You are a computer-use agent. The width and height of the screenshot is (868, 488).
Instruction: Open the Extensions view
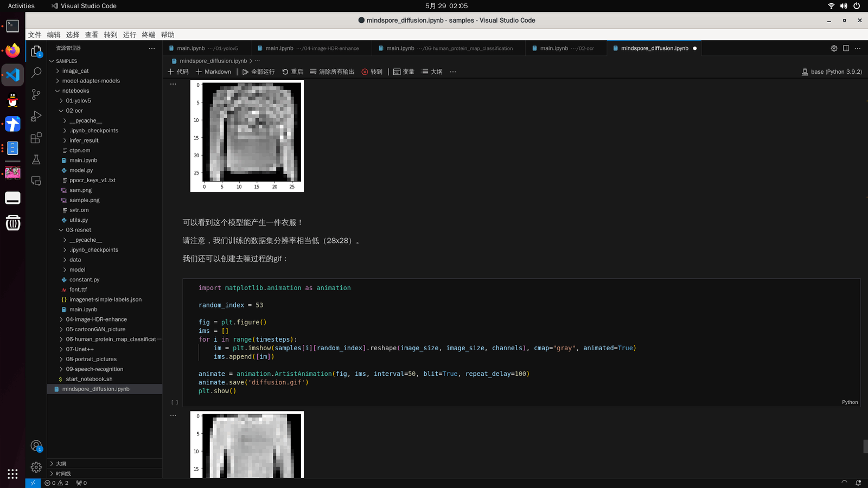[36, 138]
